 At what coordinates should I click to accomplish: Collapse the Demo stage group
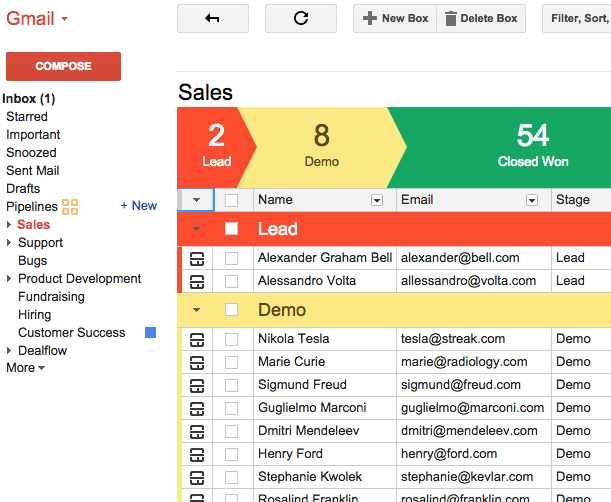197,310
